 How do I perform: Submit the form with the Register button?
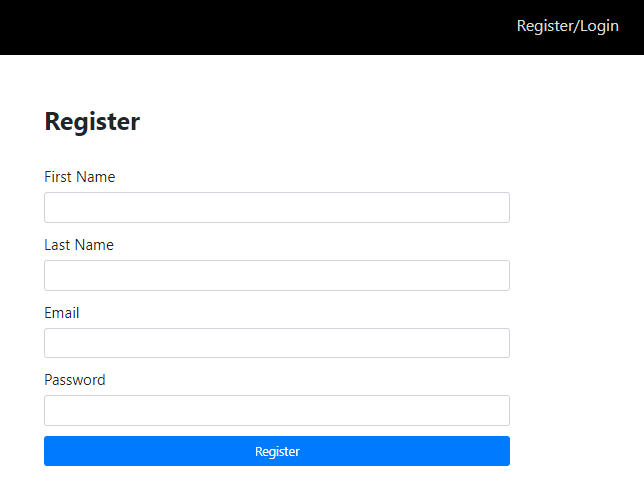pos(277,451)
